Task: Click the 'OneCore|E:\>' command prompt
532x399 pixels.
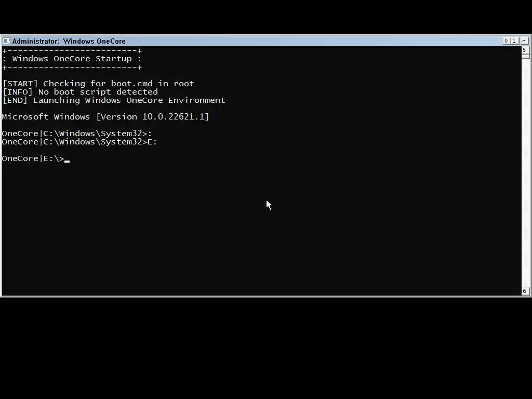Action: point(33,158)
